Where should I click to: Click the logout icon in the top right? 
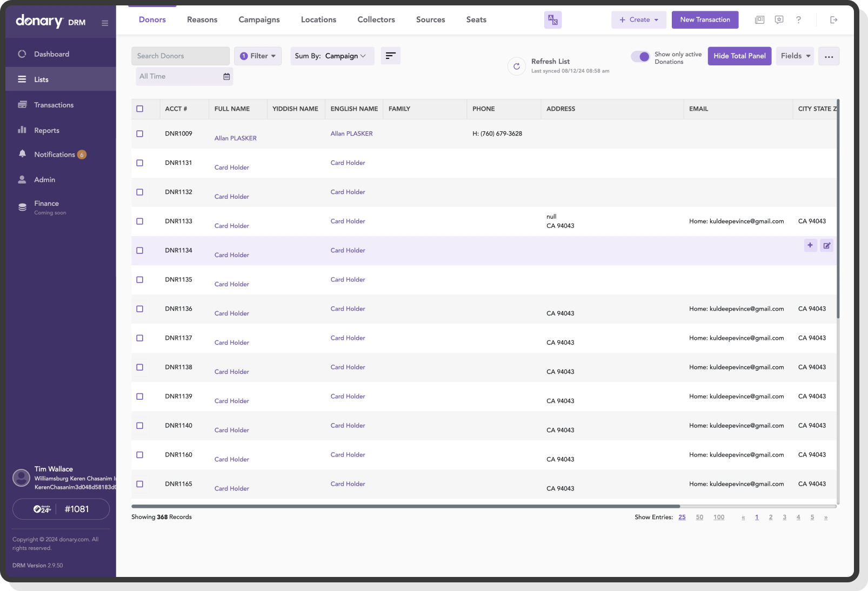833,19
